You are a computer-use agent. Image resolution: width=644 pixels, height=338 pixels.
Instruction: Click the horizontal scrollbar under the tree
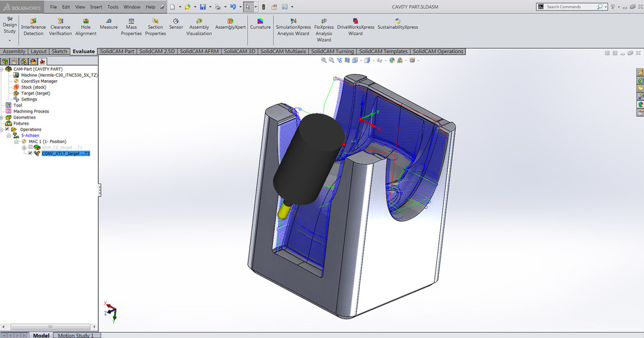click(x=50, y=327)
